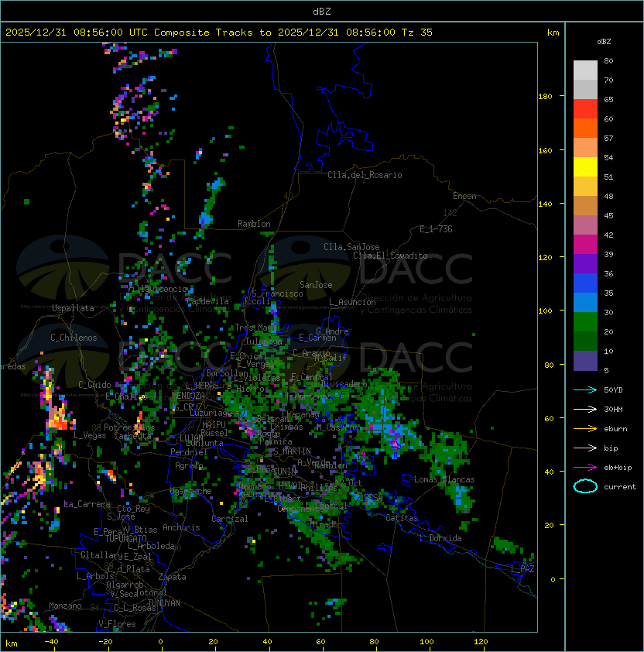
Task: Click the 'C_Chilenos' map label
Action: pos(74,338)
